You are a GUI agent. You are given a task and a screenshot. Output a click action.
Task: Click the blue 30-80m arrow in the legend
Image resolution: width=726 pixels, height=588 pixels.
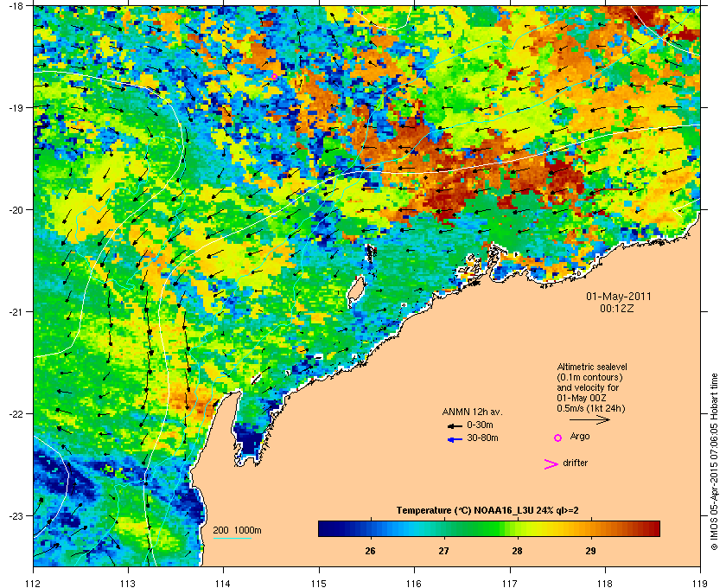(x=455, y=439)
